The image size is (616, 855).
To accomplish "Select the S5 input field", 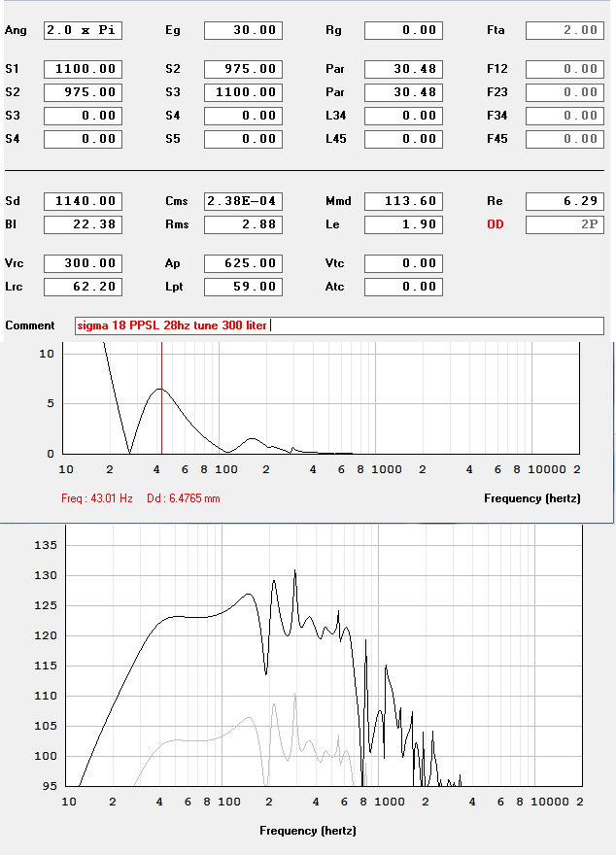I will click(x=243, y=139).
